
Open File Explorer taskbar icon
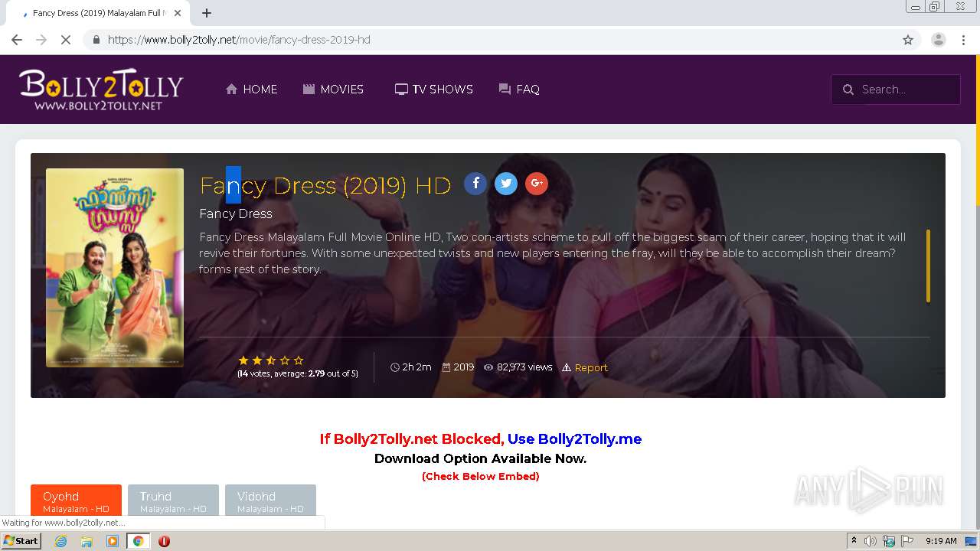[87, 541]
